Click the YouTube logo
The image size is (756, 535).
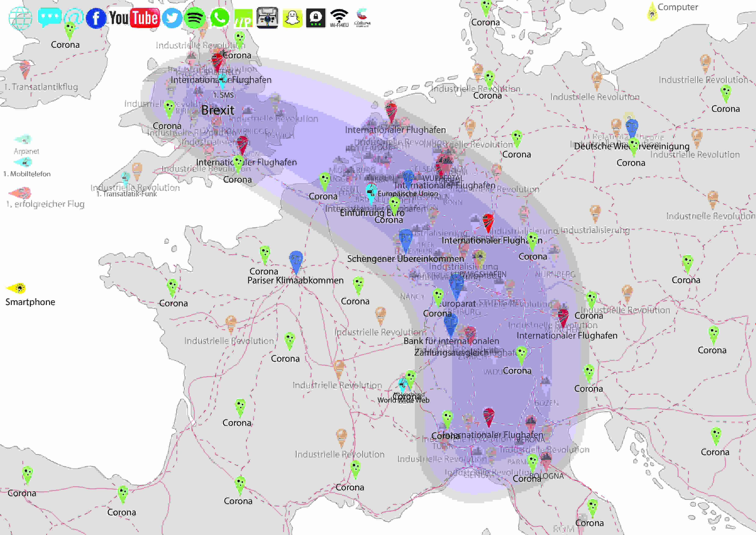coord(134,18)
